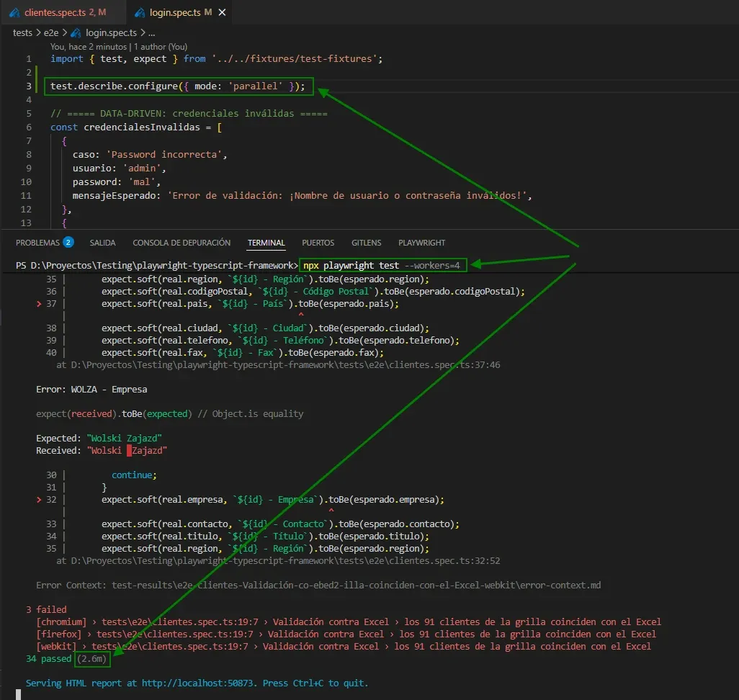
Task: Open the PROBLEMAS panel tab
Action: [37, 243]
